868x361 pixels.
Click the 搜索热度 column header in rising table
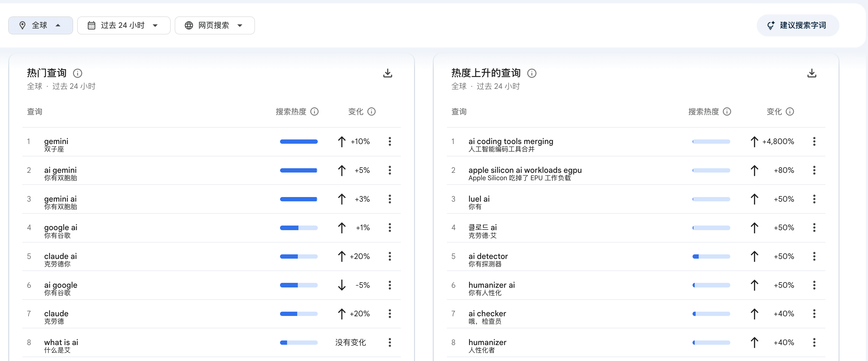point(704,112)
